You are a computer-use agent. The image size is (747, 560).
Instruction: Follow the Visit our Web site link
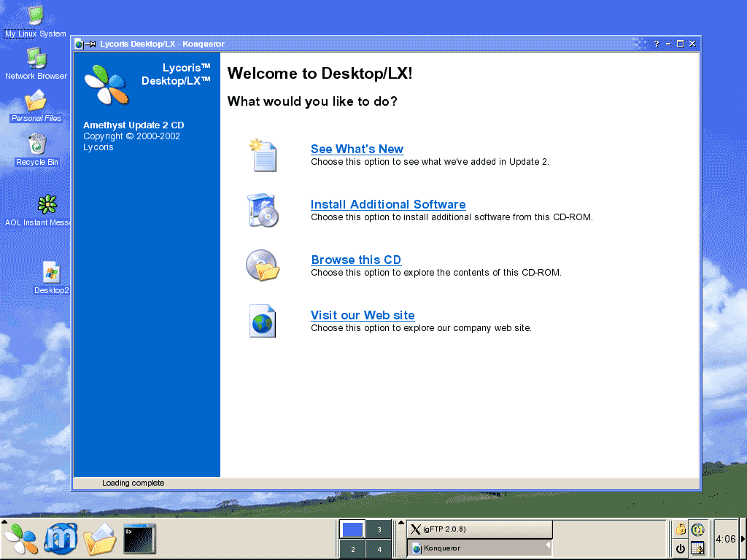[363, 316]
